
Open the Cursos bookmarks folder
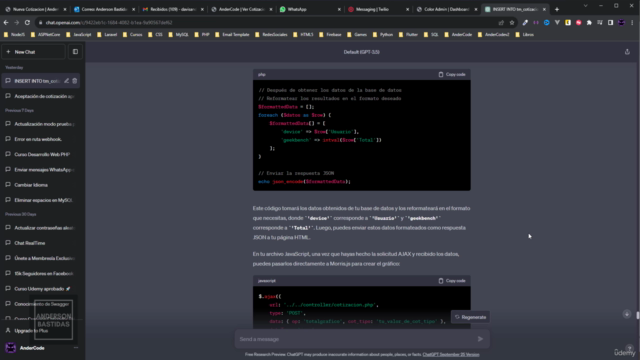click(x=133, y=35)
